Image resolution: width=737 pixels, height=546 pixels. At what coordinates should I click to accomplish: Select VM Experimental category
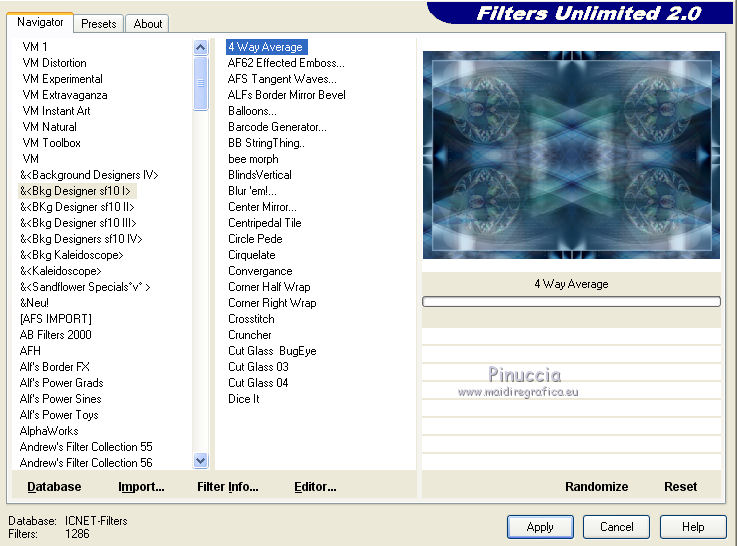(63, 79)
